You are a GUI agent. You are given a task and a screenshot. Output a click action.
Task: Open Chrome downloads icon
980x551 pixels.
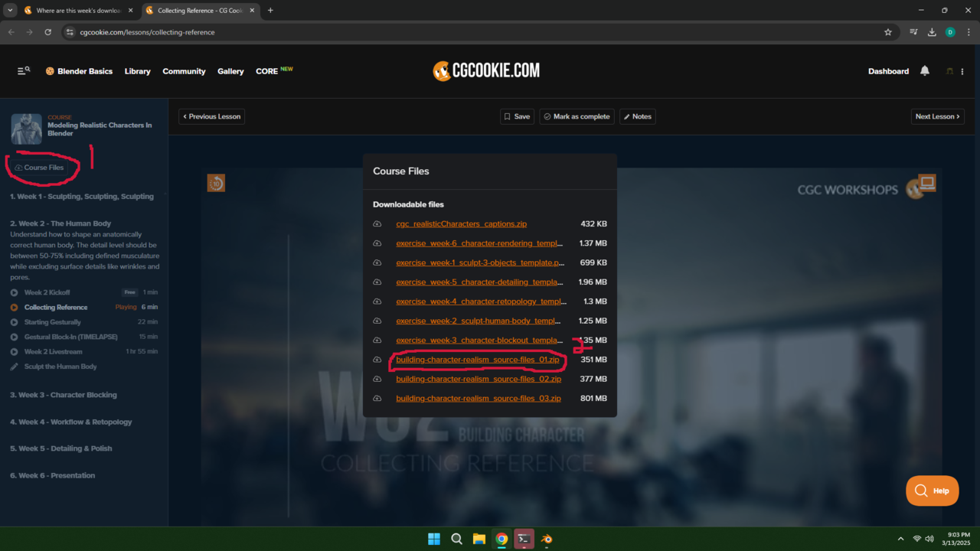point(932,32)
